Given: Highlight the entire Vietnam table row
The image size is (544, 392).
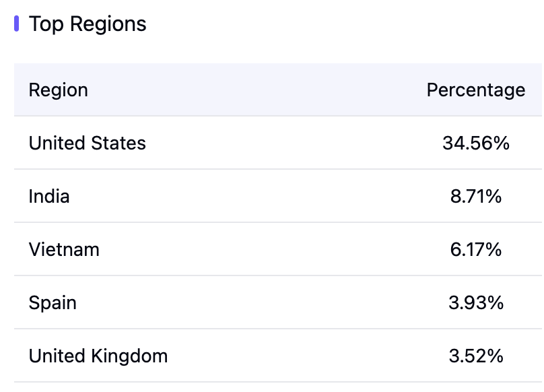Looking at the screenshot, I should point(269,249).
